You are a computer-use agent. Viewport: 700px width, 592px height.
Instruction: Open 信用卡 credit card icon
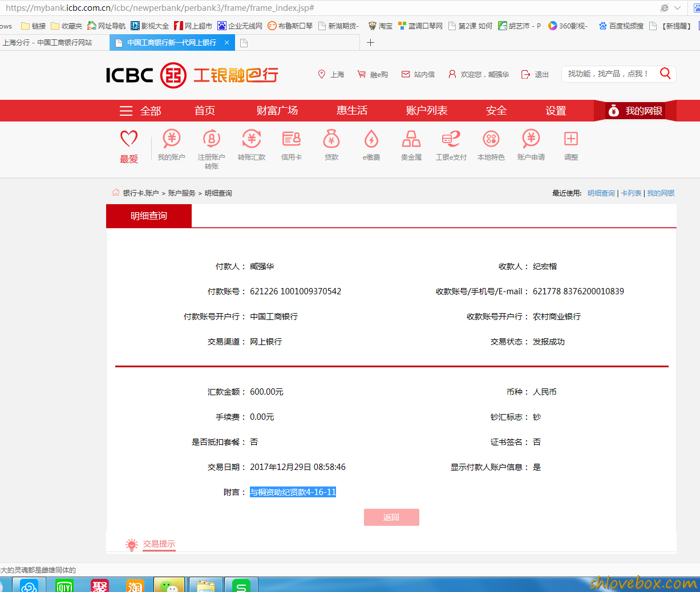click(292, 139)
